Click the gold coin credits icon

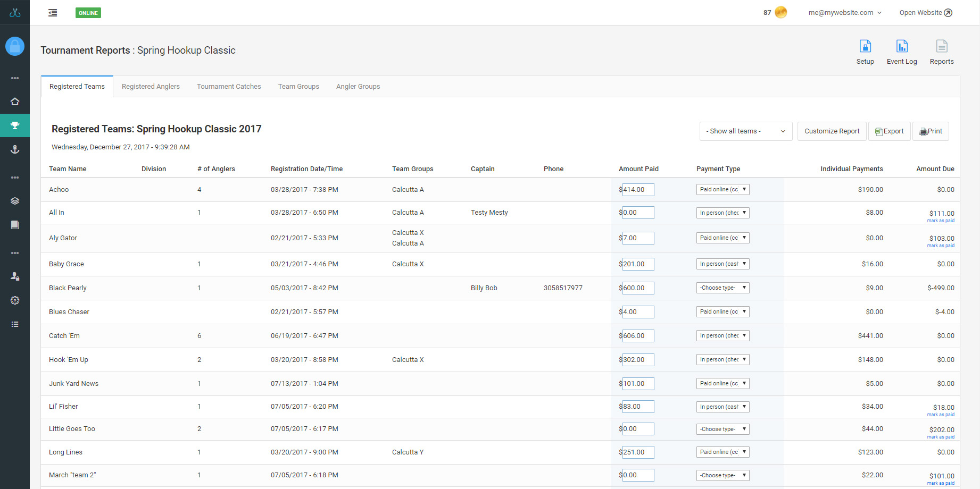click(781, 12)
